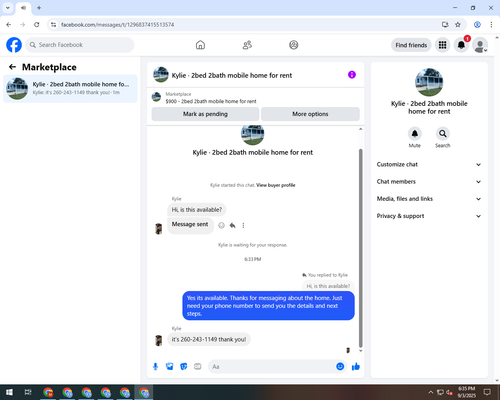Viewport: 500px width, 400px height.
Task: Click the listing thumbnail in right panel
Action: coord(429,82)
